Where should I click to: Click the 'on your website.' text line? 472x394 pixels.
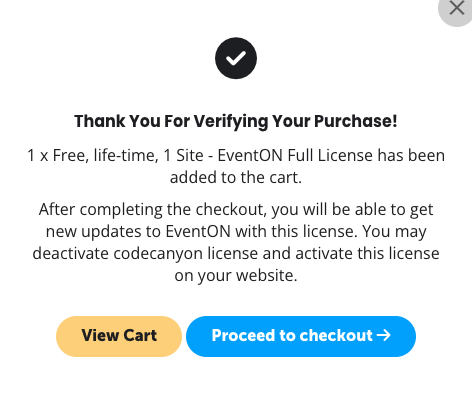tap(236, 276)
